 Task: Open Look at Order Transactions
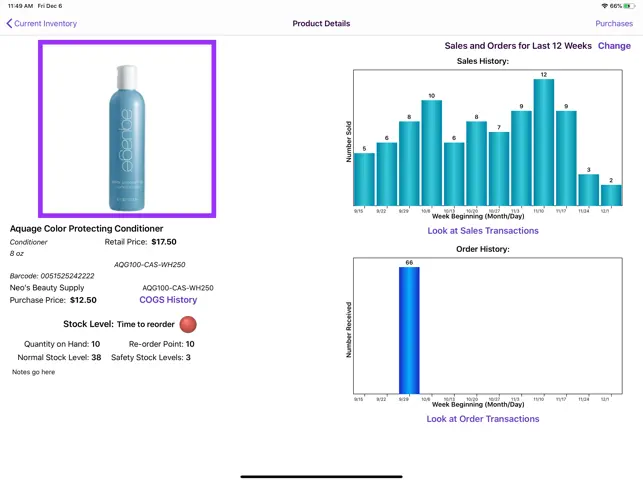coord(483,419)
